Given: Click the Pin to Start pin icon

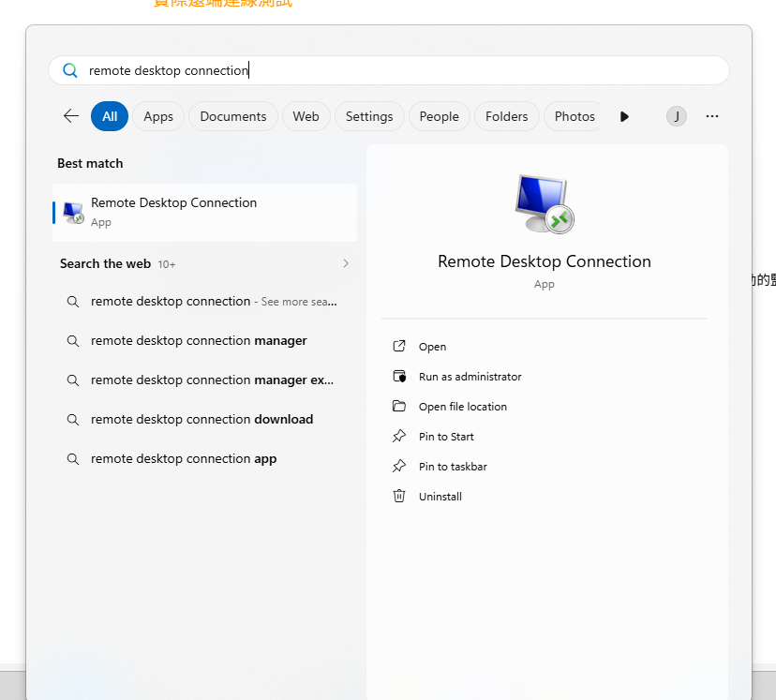Looking at the screenshot, I should tap(399, 436).
